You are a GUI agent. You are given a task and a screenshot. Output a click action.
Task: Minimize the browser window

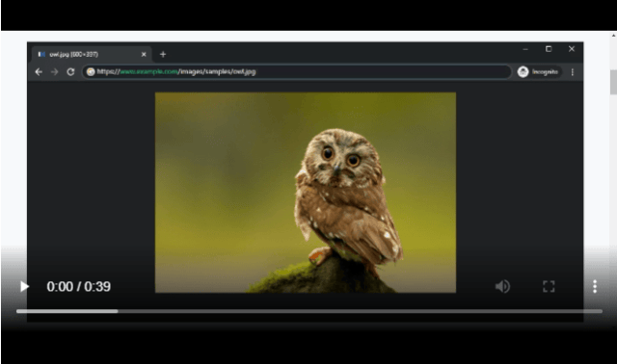pos(525,49)
